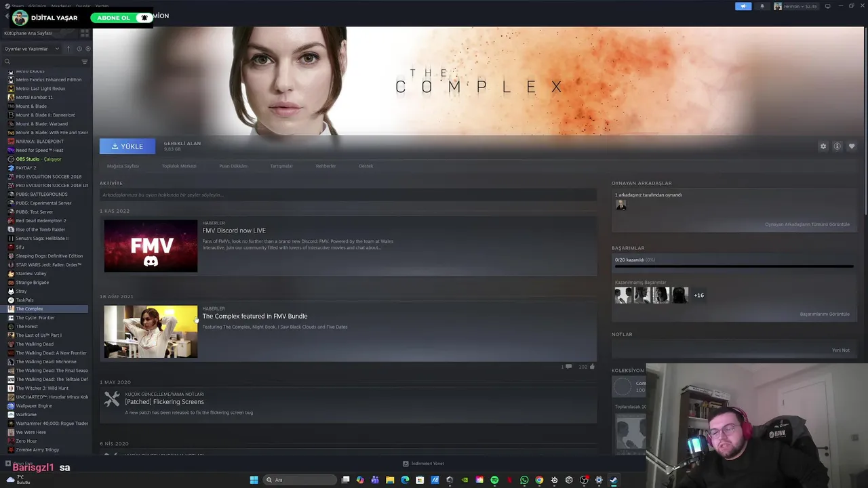Open File Explorer from the taskbar
The height and width of the screenshot is (488, 868).
[390, 480]
